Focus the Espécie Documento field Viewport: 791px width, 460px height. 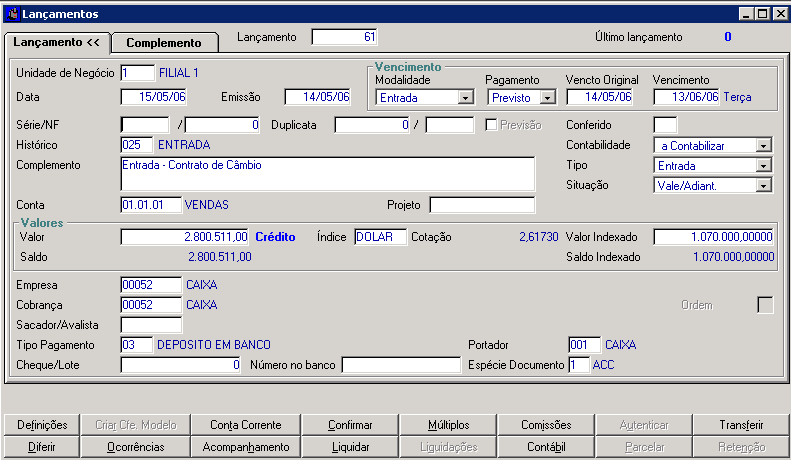579,365
